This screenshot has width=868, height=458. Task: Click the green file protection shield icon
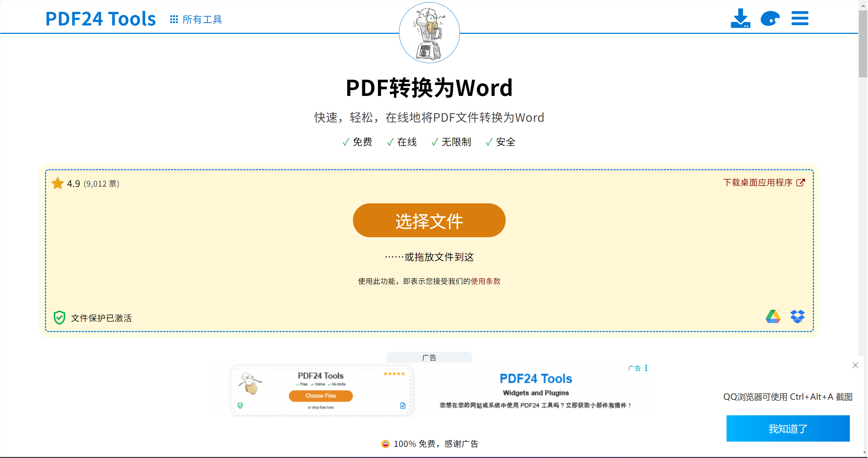click(x=59, y=317)
